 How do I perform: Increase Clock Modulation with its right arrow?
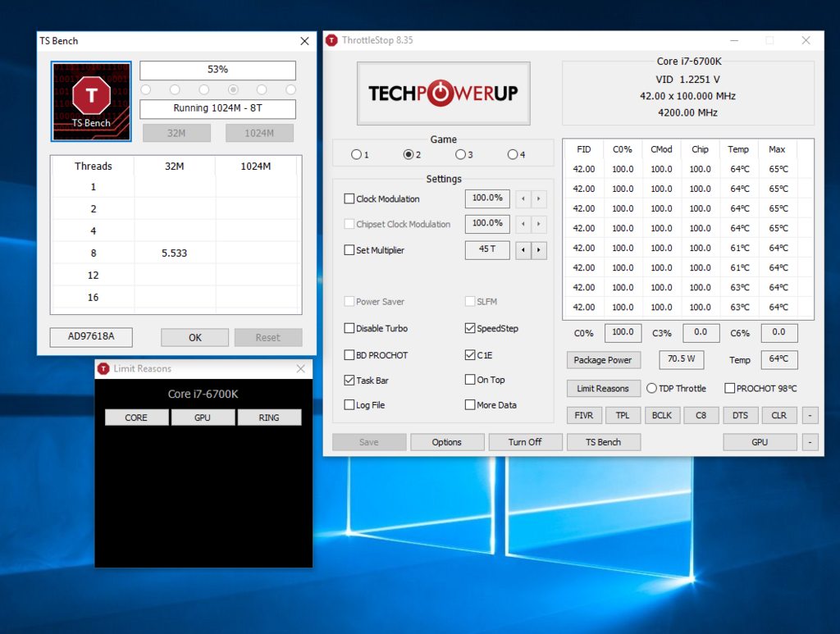pyautogui.click(x=538, y=199)
